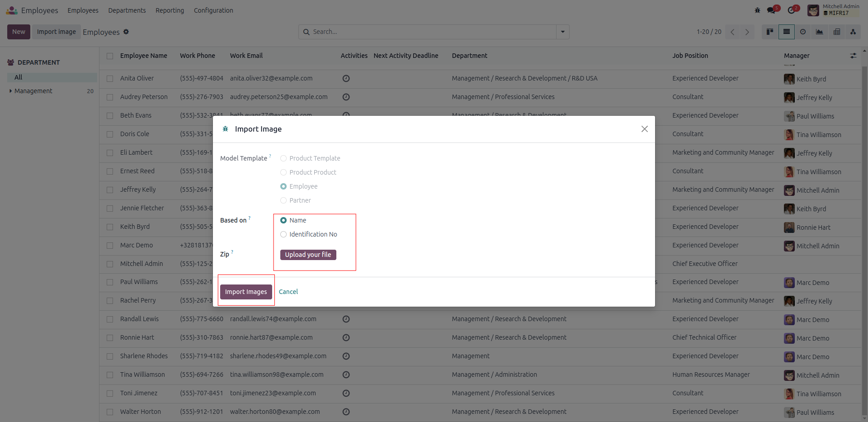Tick the checkbox for Anita Oliver

[x=110, y=79]
